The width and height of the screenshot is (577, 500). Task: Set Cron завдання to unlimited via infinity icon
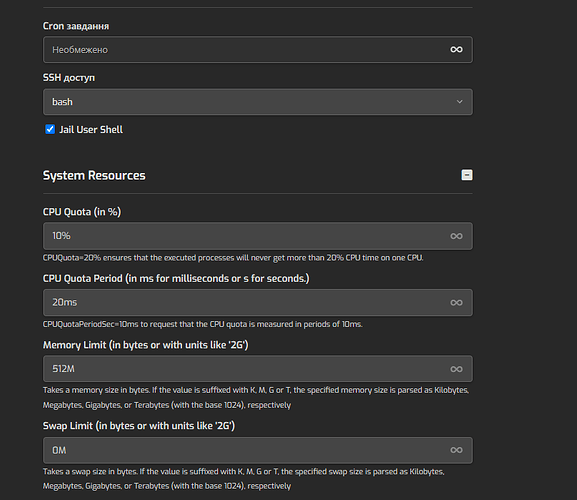456,49
